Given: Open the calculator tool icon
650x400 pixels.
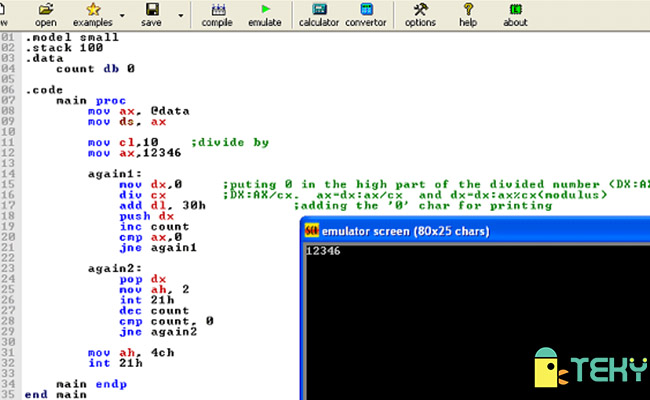Looking at the screenshot, I should (319, 9).
